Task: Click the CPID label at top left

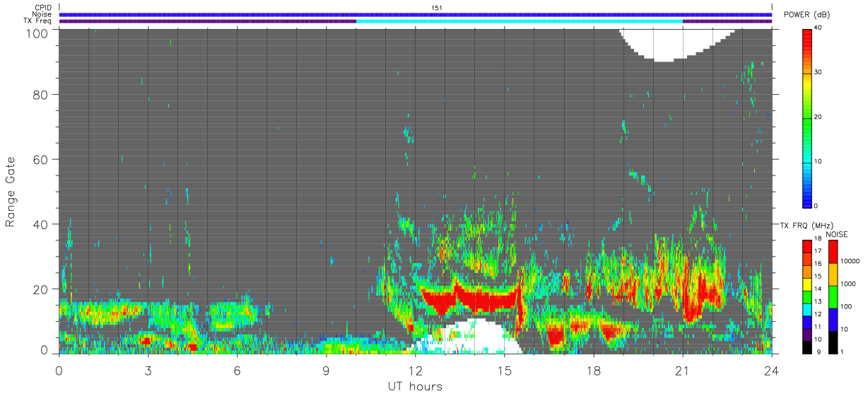Action: pyautogui.click(x=43, y=8)
